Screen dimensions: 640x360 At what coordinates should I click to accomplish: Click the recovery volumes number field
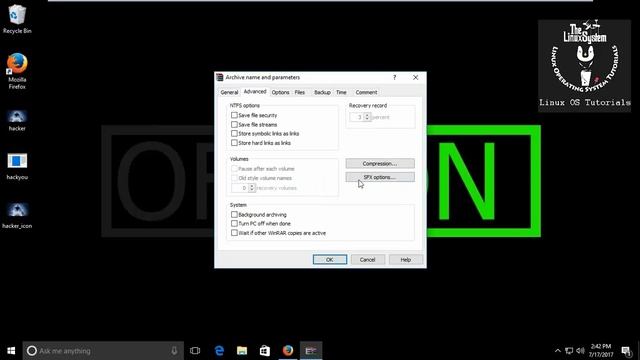pos(240,188)
